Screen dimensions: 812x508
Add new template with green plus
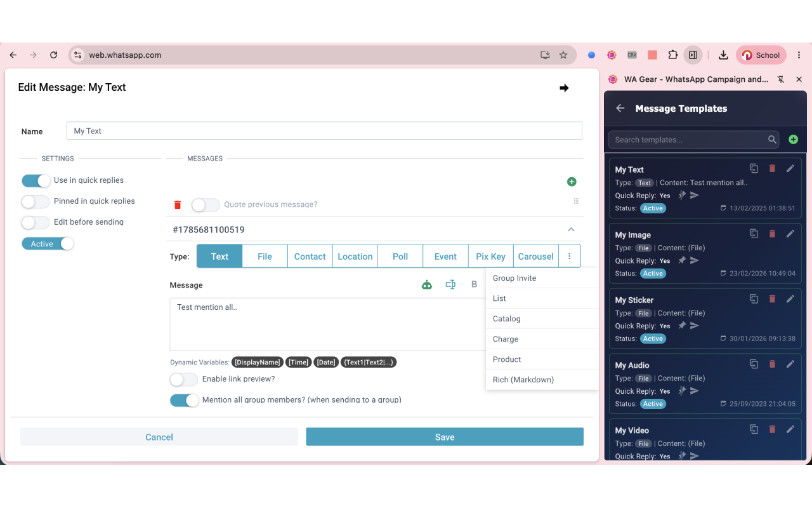click(x=793, y=140)
